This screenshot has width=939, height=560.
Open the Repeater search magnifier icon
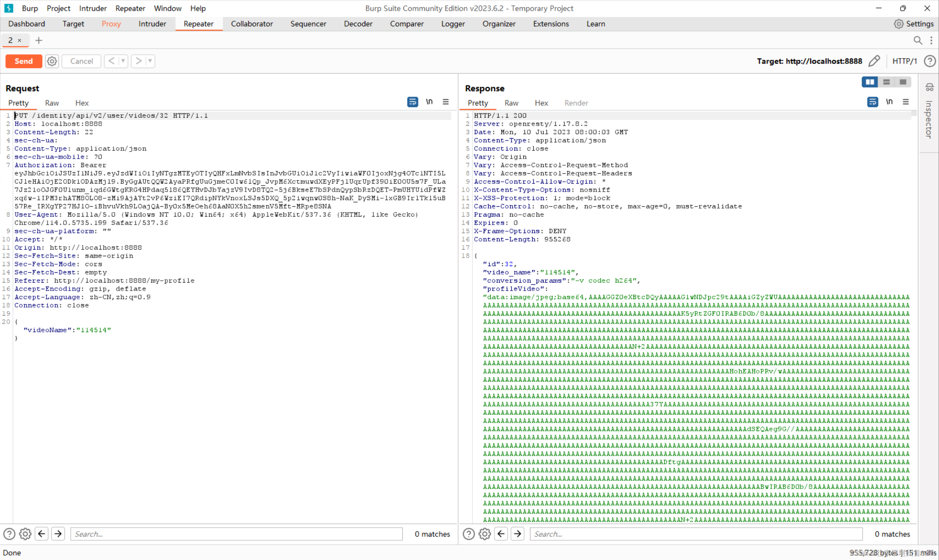click(917, 40)
